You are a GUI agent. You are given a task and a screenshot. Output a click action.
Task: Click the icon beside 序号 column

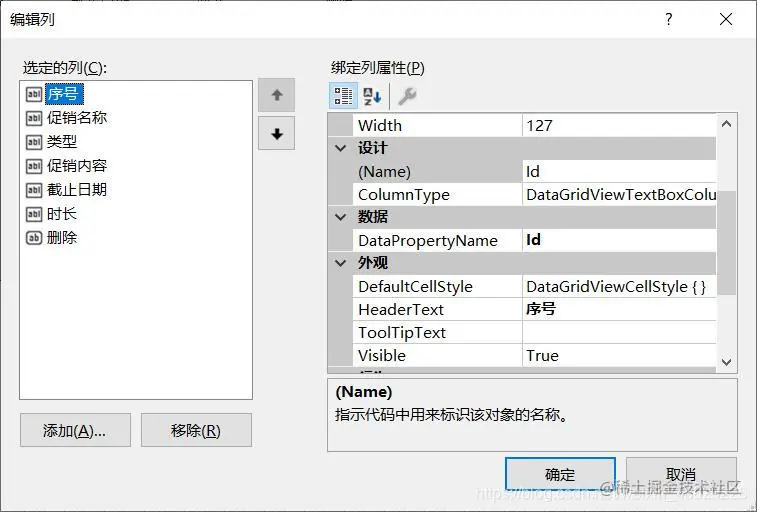[34, 94]
